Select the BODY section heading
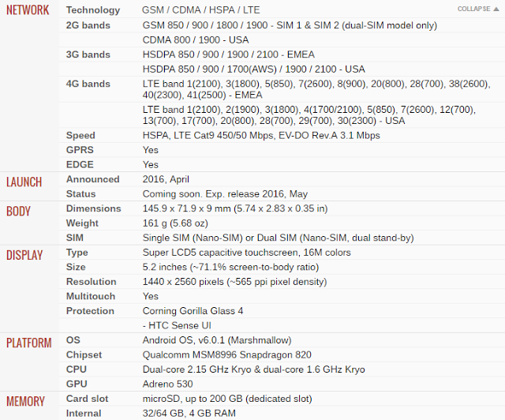The width and height of the screenshot is (505, 420). coord(18,212)
